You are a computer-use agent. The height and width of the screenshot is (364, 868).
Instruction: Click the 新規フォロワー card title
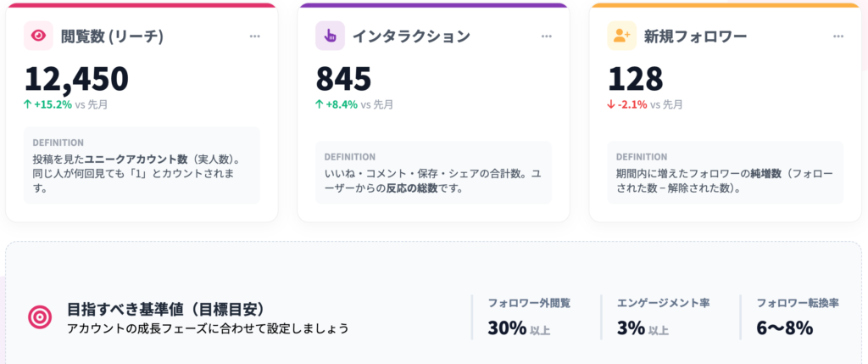[693, 36]
